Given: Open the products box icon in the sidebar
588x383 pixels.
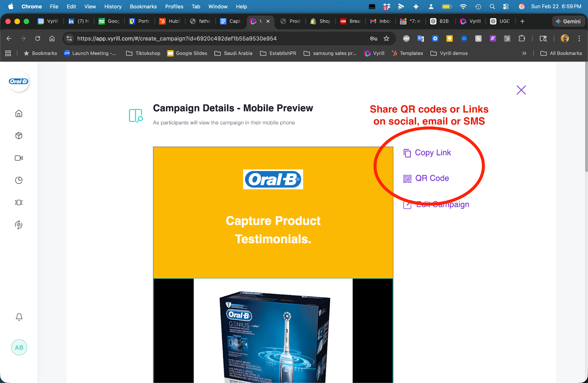Looking at the screenshot, I should coord(18,135).
